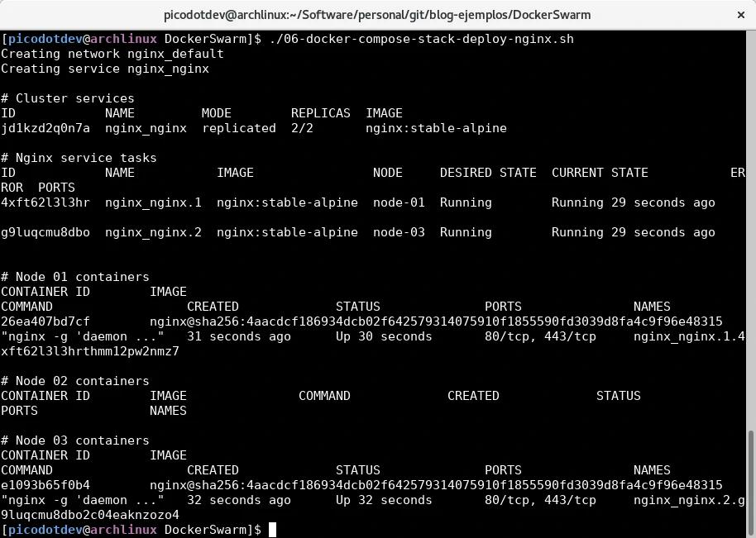
Task: Click the service ID jd1kzd2q0n7a
Action: pyautogui.click(x=45, y=128)
